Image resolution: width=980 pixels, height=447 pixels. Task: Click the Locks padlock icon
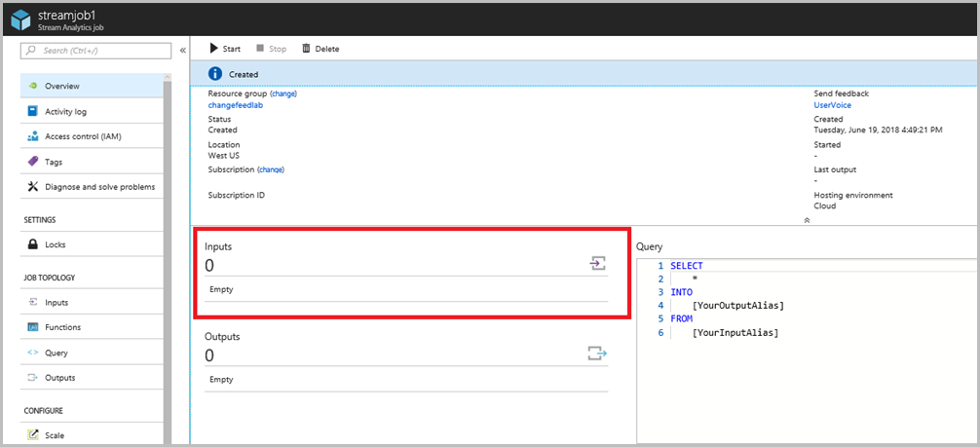33,244
